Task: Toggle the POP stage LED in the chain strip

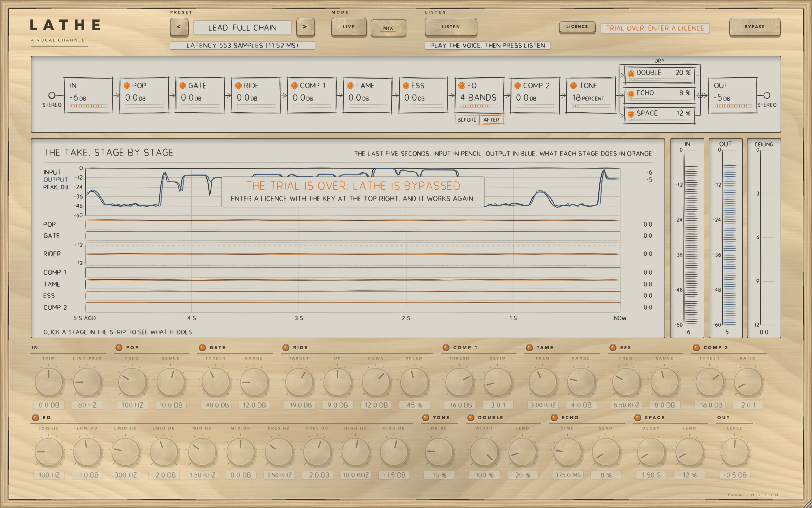Action: tap(127, 86)
